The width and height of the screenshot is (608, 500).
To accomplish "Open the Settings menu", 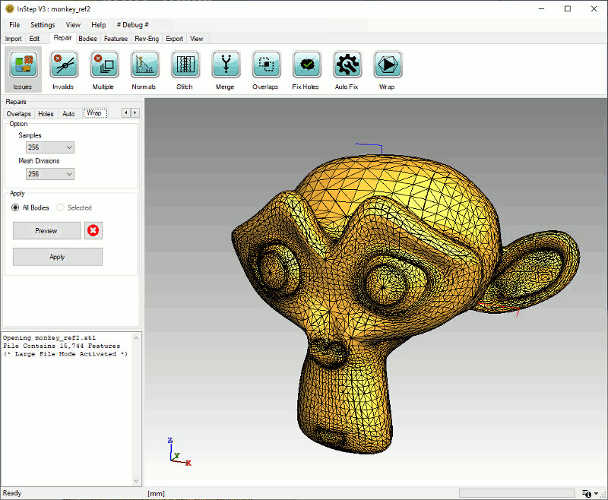I will [x=42, y=23].
